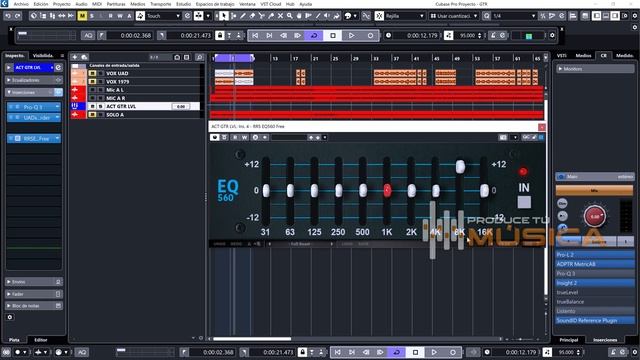Expand the Monitors section in right panel
Image resolution: width=640 pixels, height=360 pixels.
(595, 69)
